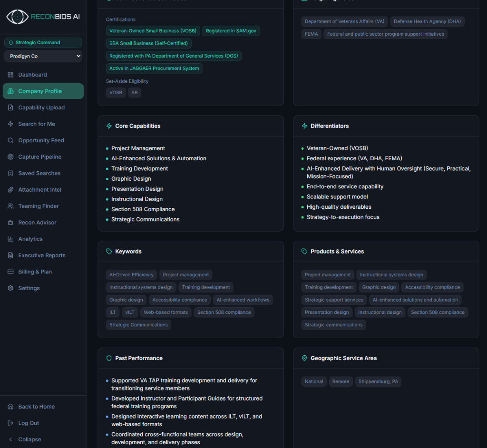The width and height of the screenshot is (487, 448).
Task: Click the Active in JAGGAER Procurement System tag
Action: coord(154,68)
